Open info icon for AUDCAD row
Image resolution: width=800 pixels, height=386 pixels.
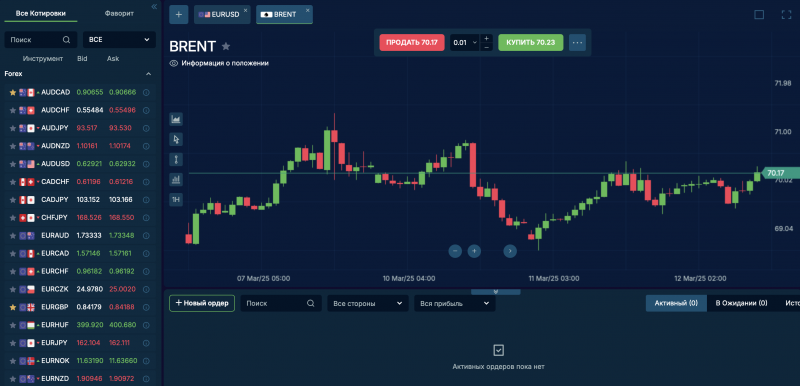pyautogui.click(x=146, y=93)
